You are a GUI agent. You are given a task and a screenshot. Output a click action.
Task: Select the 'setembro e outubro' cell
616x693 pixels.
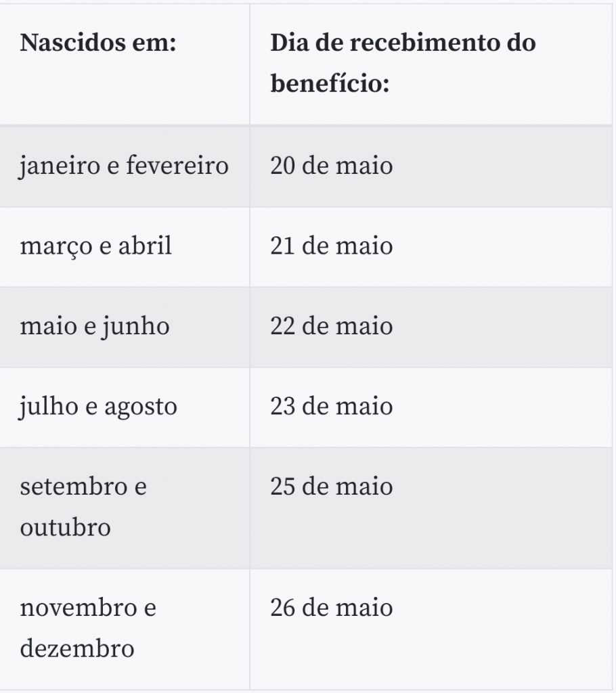(x=83, y=508)
